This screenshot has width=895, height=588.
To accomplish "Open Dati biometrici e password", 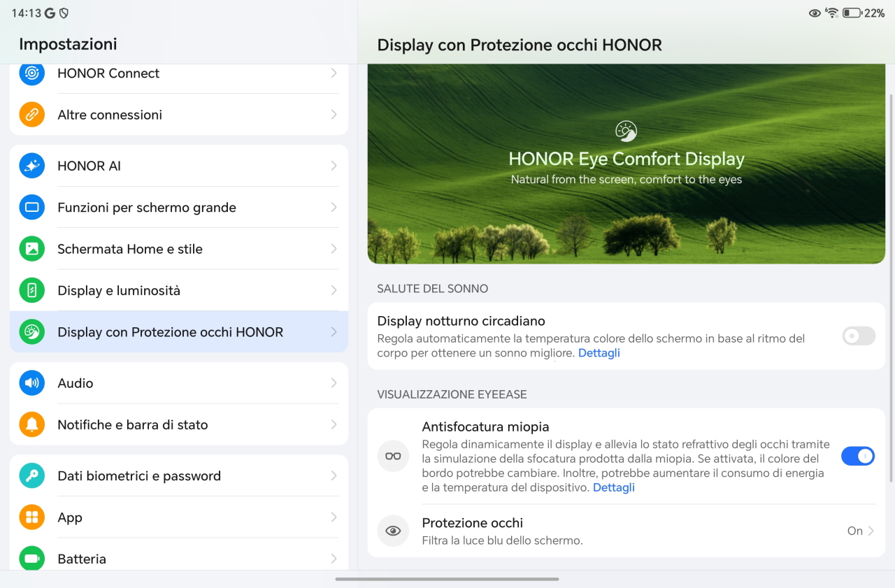I will 179,475.
